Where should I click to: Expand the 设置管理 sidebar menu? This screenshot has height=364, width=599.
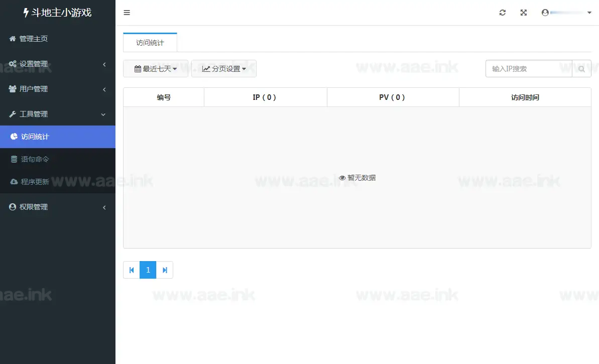[x=57, y=64]
